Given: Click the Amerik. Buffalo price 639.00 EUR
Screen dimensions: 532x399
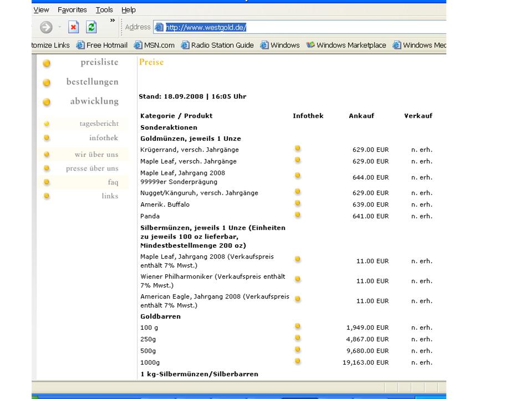Looking at the screenshot, I should tap(371, 204).
